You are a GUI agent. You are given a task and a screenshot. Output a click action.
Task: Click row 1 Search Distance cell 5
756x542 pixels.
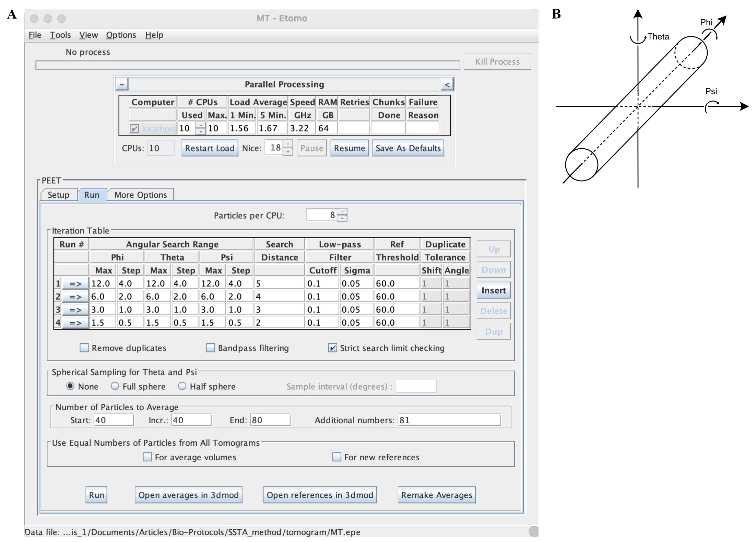[279, 284]
